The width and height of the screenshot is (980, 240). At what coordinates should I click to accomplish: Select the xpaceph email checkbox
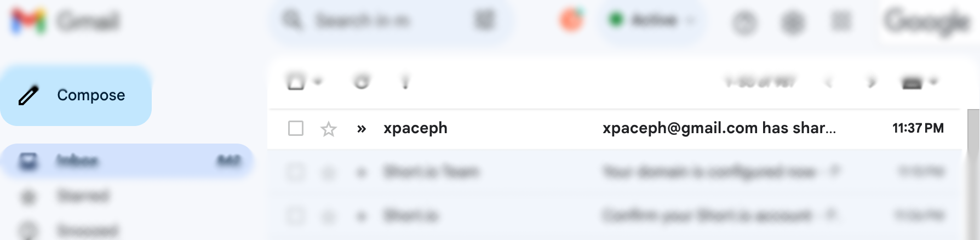[296, 128]
